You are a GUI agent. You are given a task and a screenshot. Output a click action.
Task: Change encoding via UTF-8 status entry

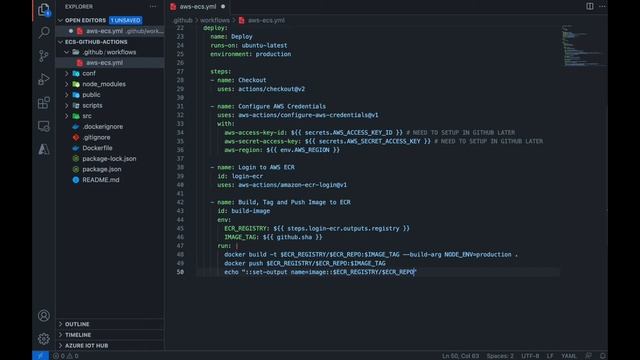(530, 356)
